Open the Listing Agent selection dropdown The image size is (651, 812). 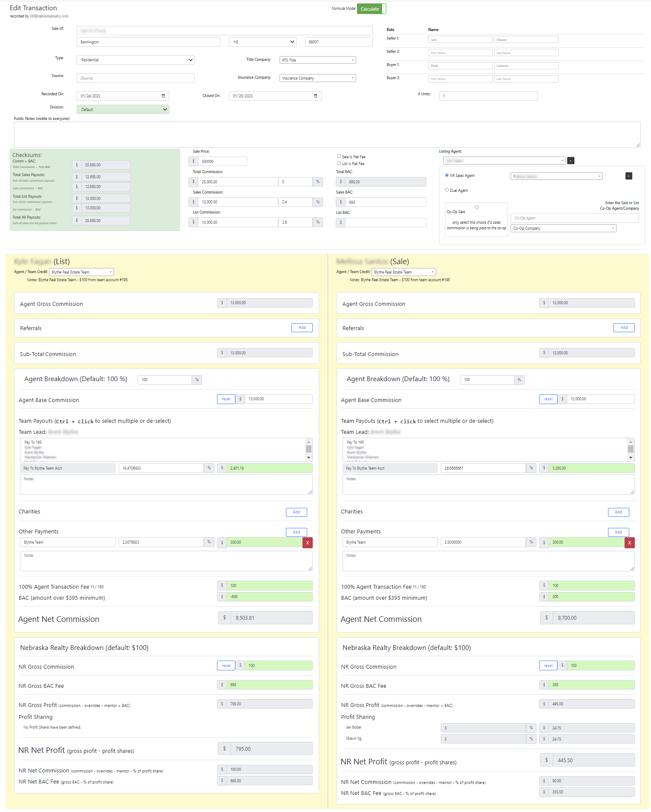[505, 161]
